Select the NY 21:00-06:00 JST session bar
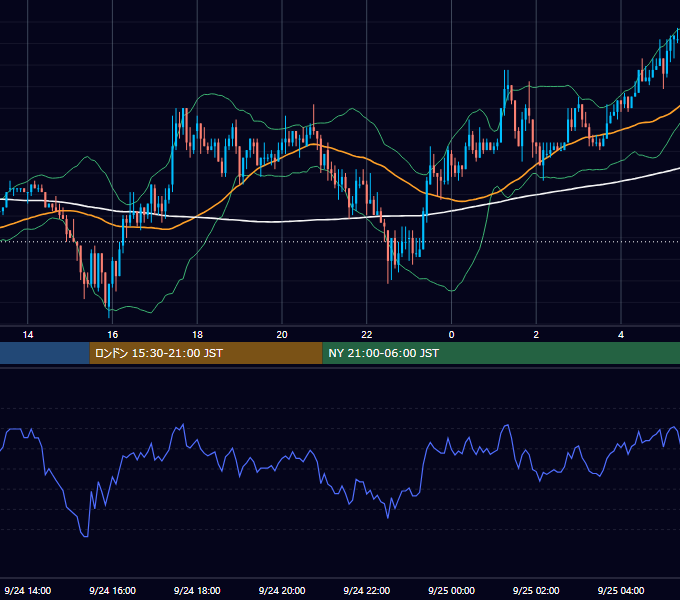Viewport: 680px width, 600px height. point(501,353)
